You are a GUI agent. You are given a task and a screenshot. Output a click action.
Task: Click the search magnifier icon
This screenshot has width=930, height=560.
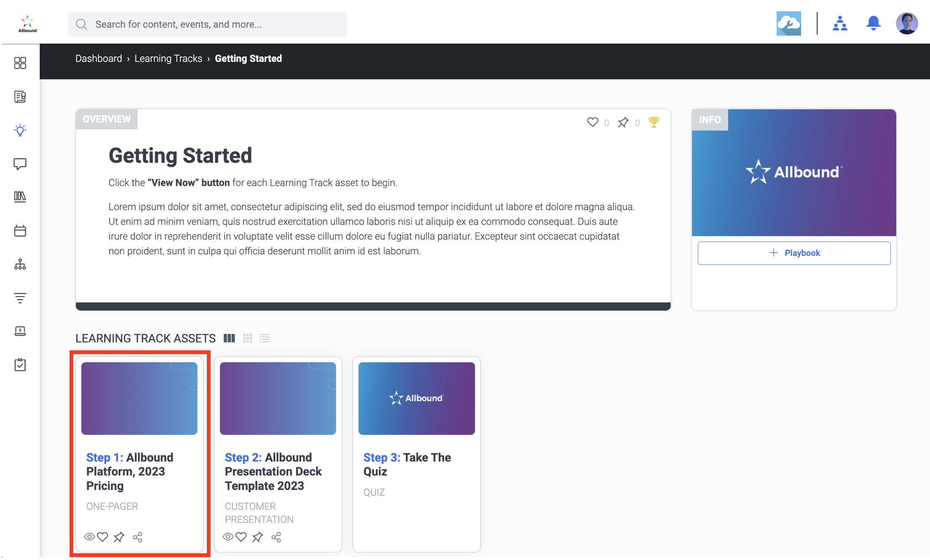pos(81,24)
